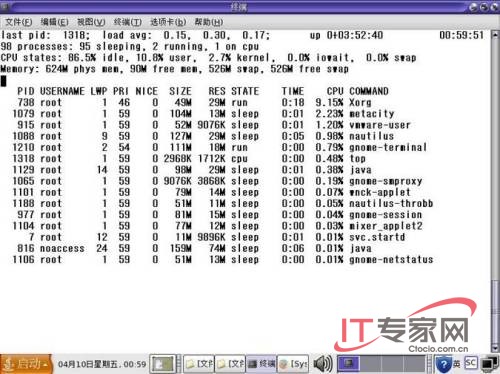Open the 帮助(H) menu
This screenshot has width=500, height=374.
pyautogui.click(x=209, y=22)
